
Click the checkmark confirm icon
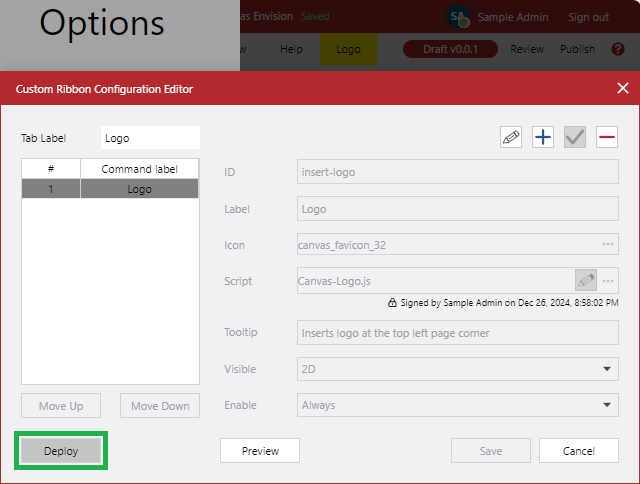coord(575,138)
